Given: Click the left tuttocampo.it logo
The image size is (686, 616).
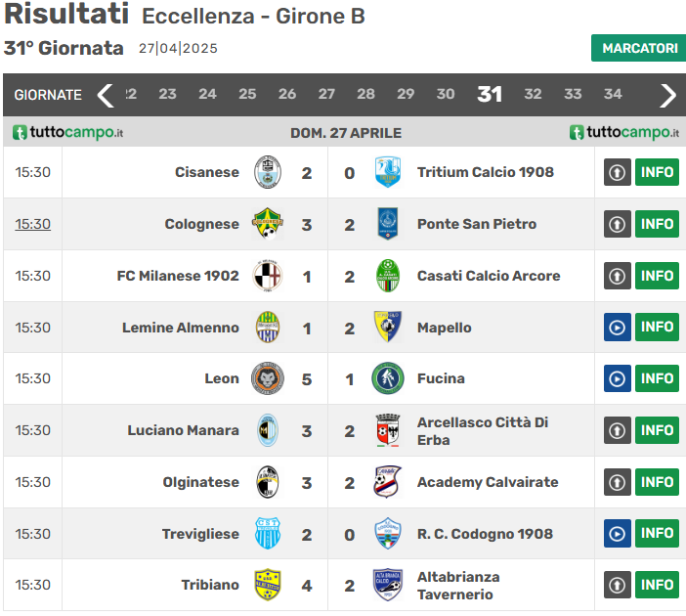Looking at the screenshot, I should (x=67, y=132).
